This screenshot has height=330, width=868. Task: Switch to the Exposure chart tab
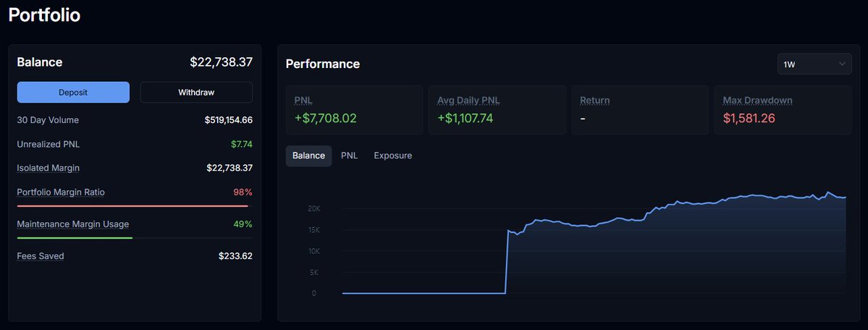click(392, 156)
